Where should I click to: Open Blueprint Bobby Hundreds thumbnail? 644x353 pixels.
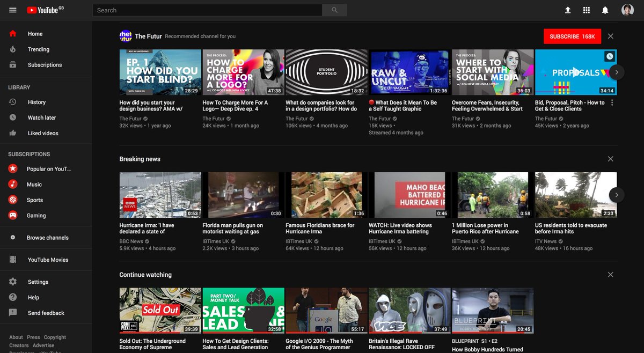click(x=493, y=311)
